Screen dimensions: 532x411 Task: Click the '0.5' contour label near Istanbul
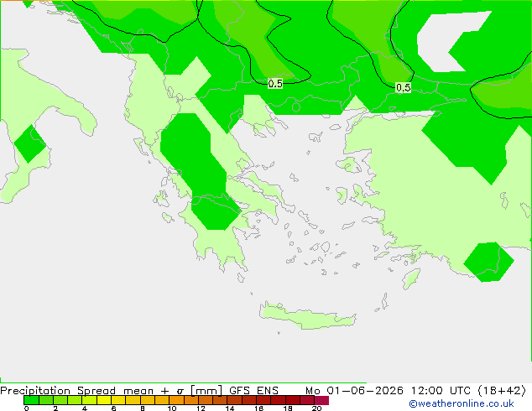point(404,87)
